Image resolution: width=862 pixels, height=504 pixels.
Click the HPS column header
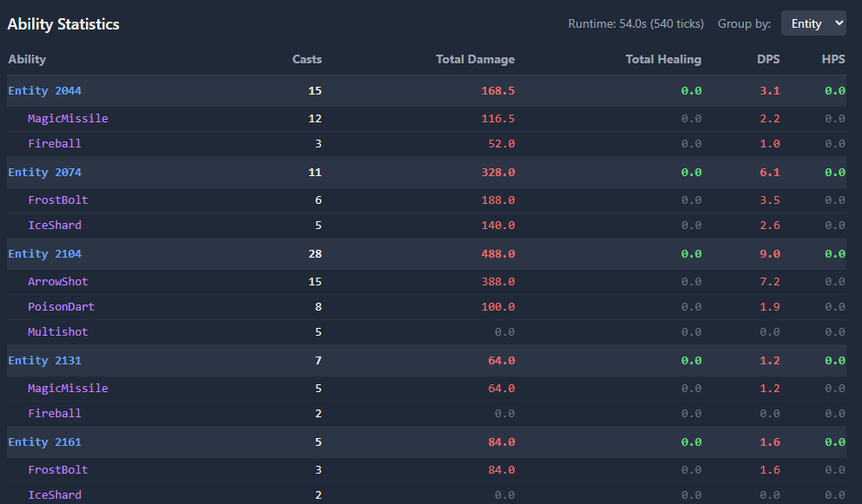pyautogui.click(x=833, y=59)
